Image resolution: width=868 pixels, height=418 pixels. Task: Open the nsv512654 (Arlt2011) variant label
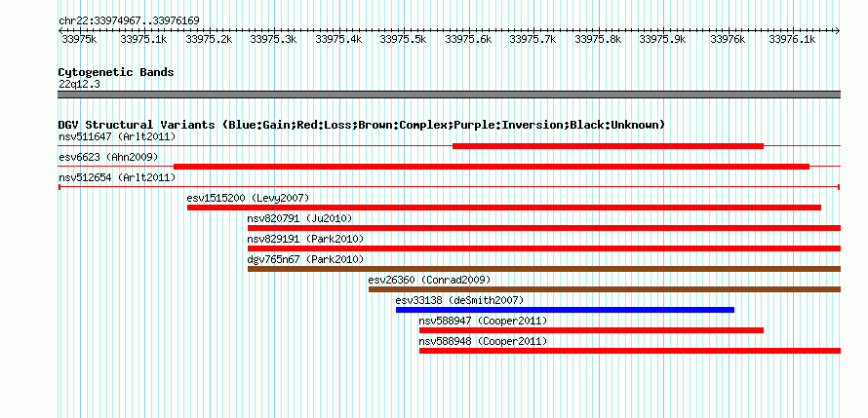(x=117, y=177)
